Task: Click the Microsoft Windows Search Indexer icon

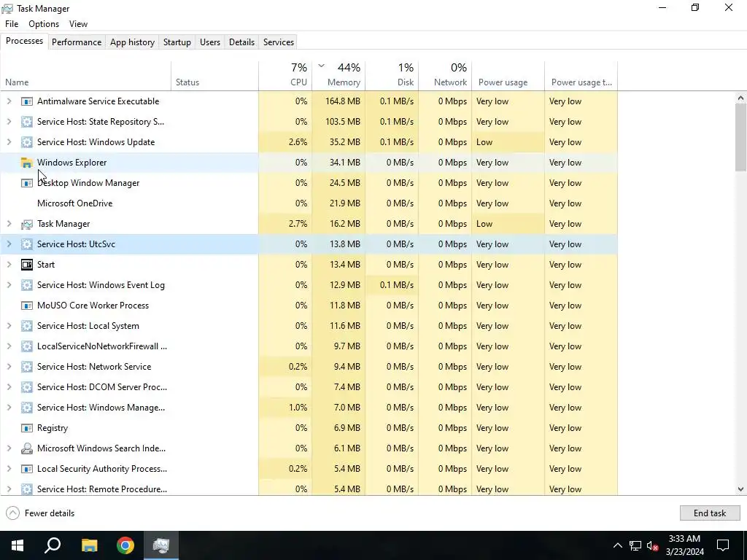Action: pos(27,448)
